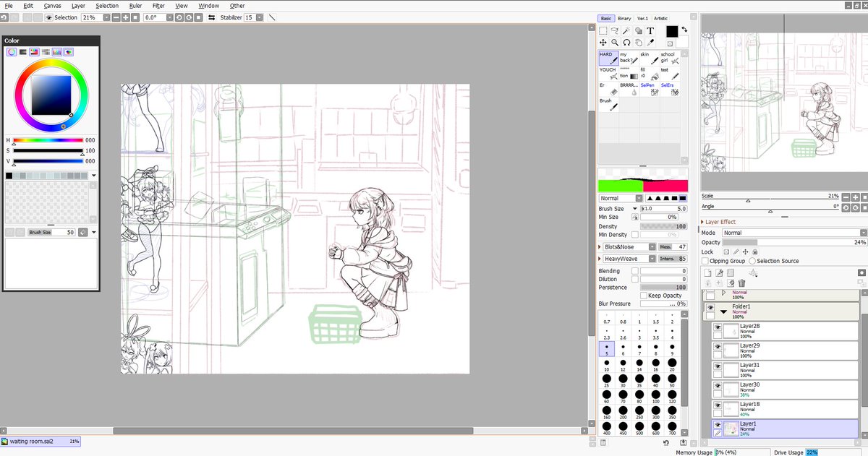The width and height of the screenshot is (868, 456).
Task: Switch to the HSV slider color mode
Action: pyautogui.click(x=34, y=52)
